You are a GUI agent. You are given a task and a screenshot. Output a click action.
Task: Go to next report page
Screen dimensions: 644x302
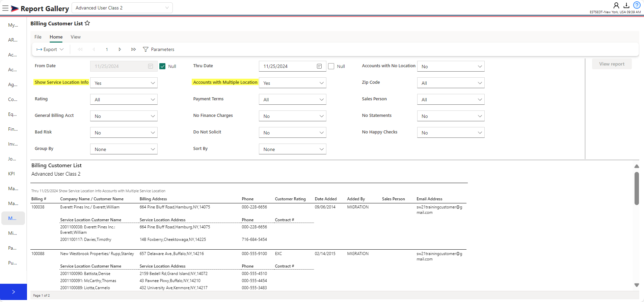click(x=119, y=49)
